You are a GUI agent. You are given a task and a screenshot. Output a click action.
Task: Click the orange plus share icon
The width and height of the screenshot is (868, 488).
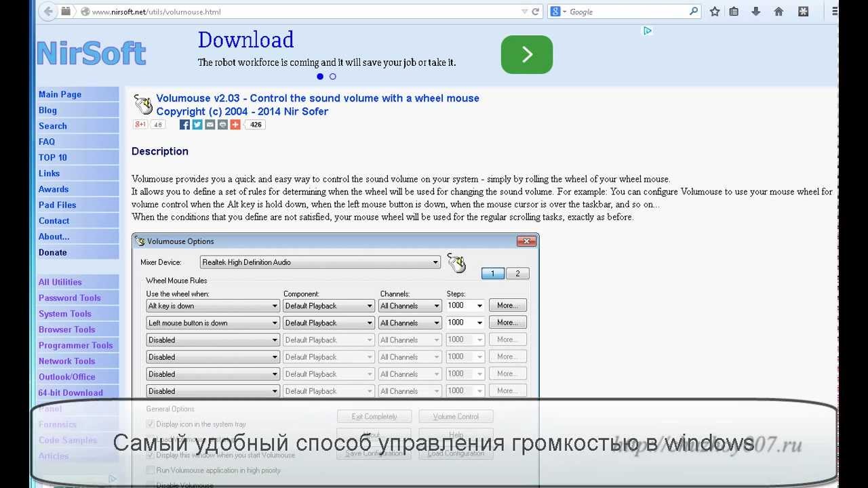pos(235,125)
